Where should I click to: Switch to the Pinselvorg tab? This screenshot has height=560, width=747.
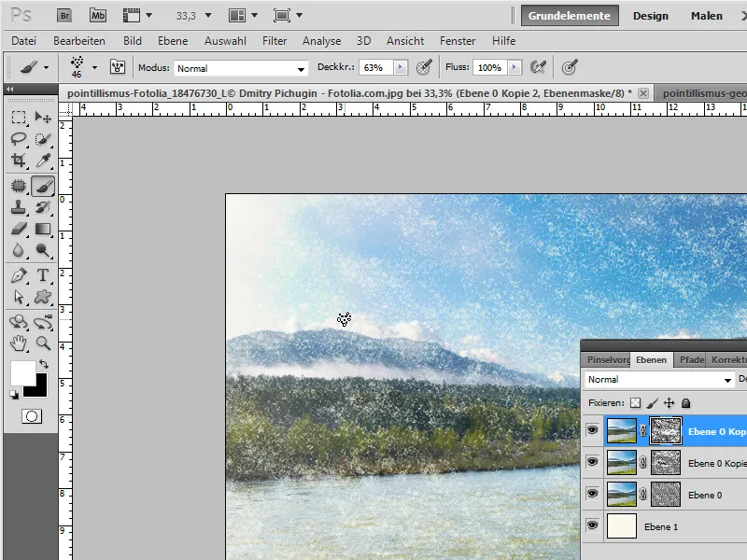pos(608,360)
